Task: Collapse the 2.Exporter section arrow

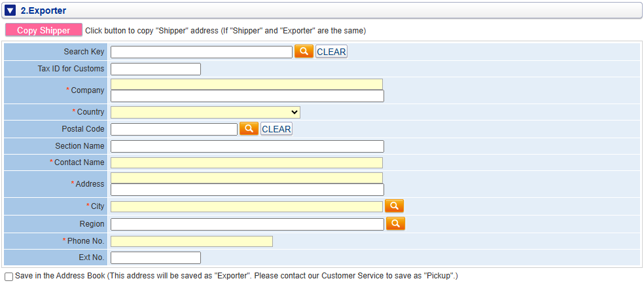Action: tap(10, 10)
